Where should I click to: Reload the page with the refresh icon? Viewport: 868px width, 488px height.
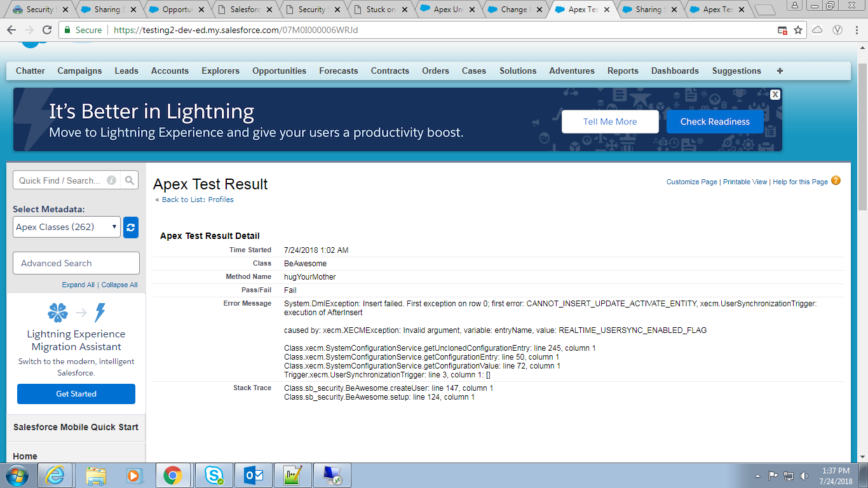tap(46, 30)
